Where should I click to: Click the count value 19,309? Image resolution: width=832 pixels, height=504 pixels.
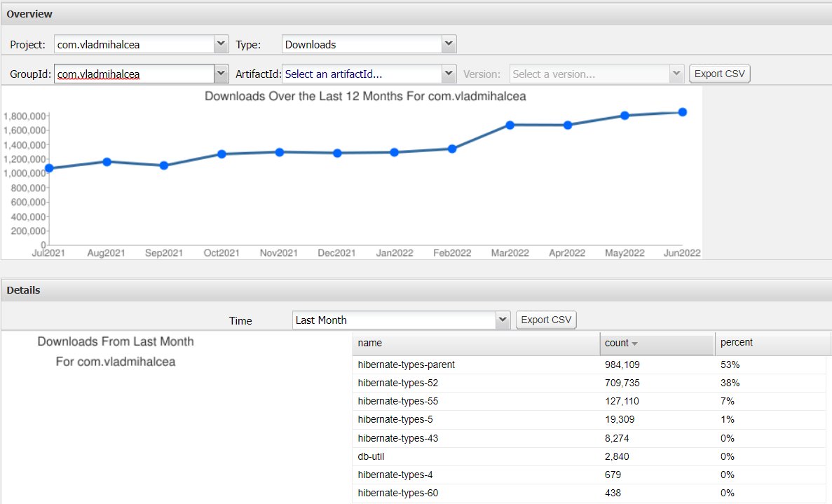(x=620, y=420)
